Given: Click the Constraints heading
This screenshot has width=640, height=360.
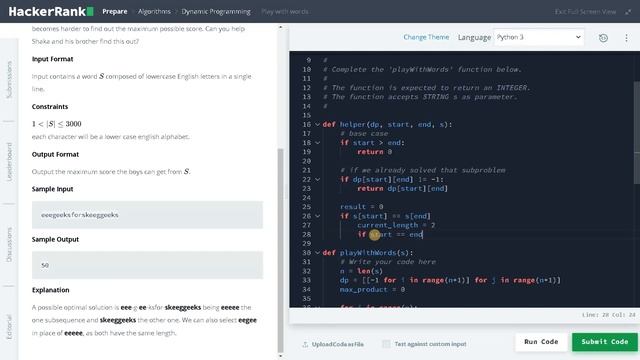Looking at the screenshot, I should (50, 107).
